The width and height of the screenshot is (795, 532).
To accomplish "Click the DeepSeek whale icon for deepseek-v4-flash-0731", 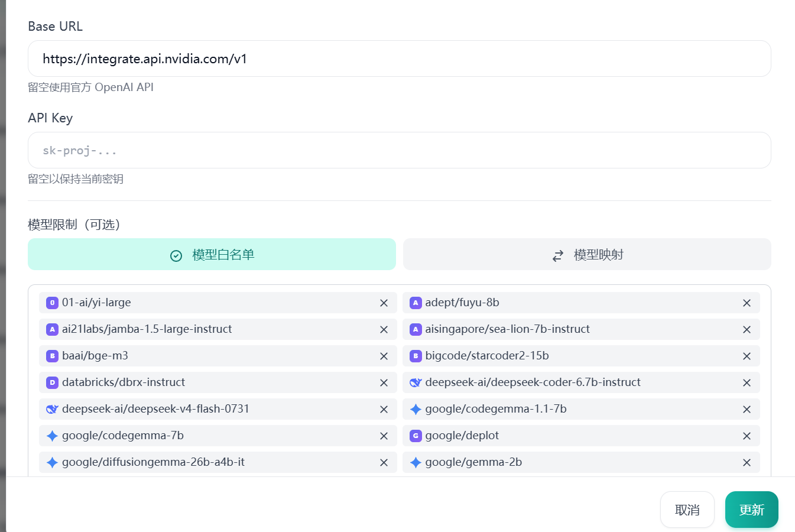I will click(52, 409).
